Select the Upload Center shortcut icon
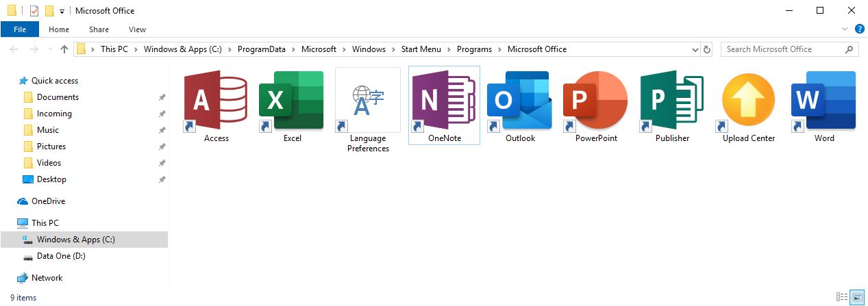The image size is (868, 306). pos(748,100)
